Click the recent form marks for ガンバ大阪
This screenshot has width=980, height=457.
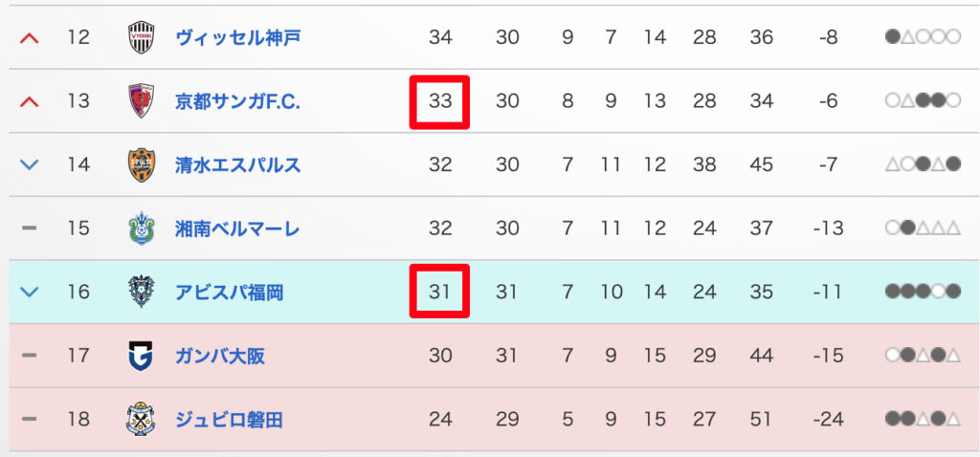pyautogui.click(x=923, y=356)
